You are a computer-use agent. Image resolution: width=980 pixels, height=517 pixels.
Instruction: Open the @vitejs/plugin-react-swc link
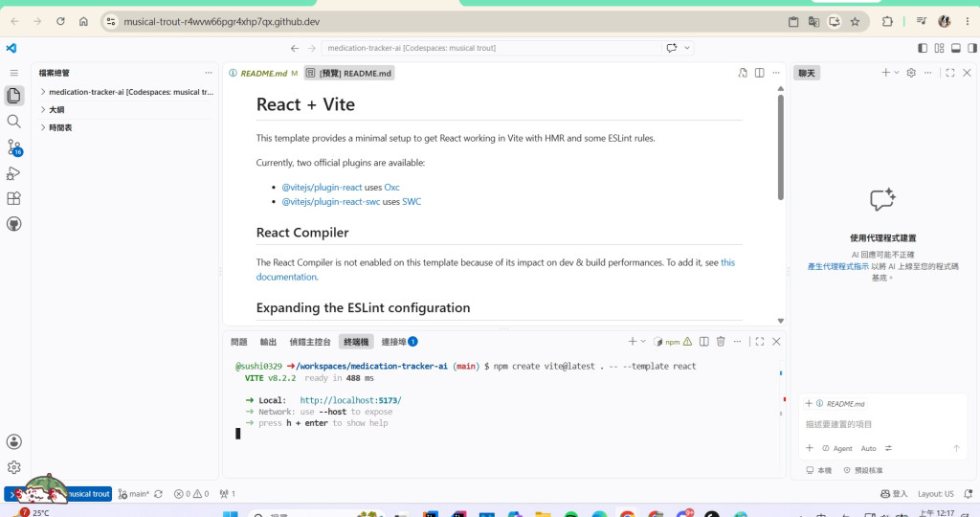pos(330,201)
